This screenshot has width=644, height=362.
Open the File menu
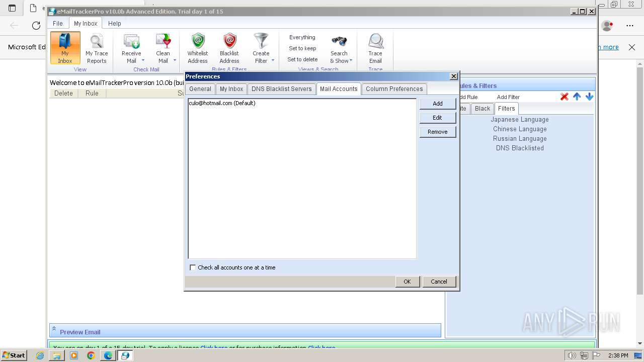tap(58, 23)
